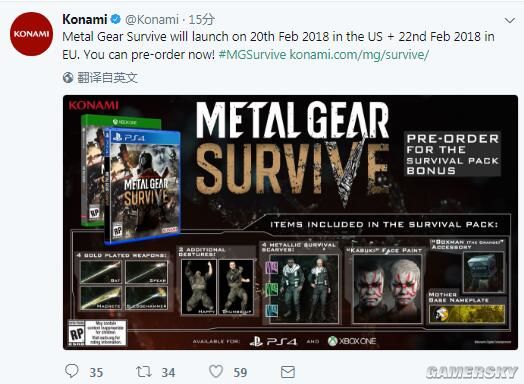Click the Konami red profile avatar

(x=31, y=34)
